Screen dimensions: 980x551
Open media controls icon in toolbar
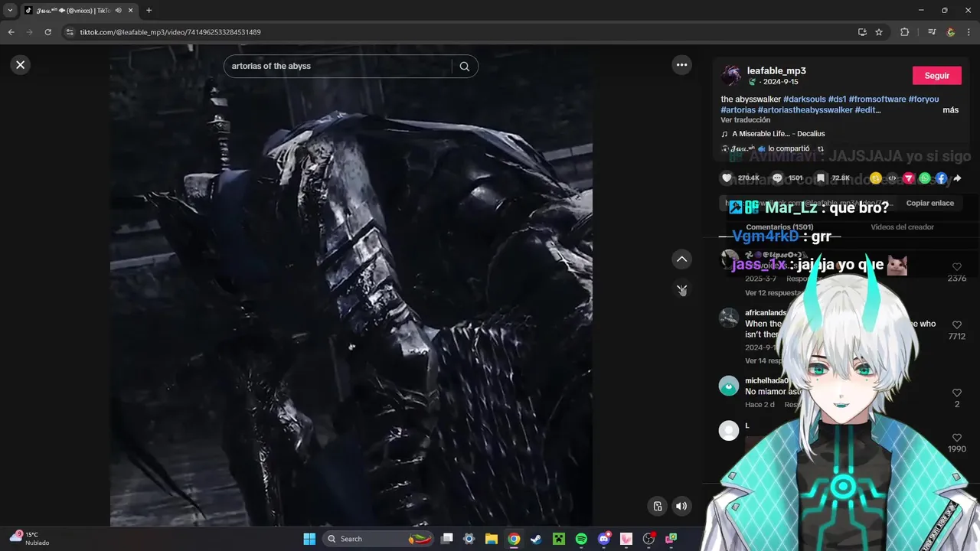(x=931, y=32)
